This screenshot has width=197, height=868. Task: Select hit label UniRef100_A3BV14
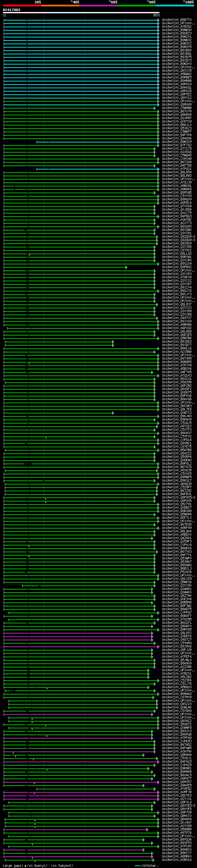pos(177,860)
